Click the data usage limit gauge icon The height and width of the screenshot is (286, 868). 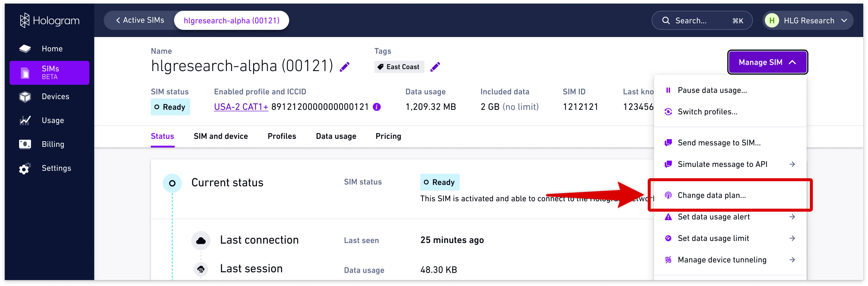click(668, 239)
